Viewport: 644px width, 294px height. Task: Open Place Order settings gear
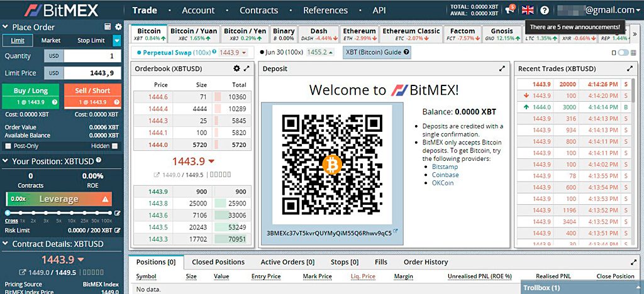coord(118,27)
